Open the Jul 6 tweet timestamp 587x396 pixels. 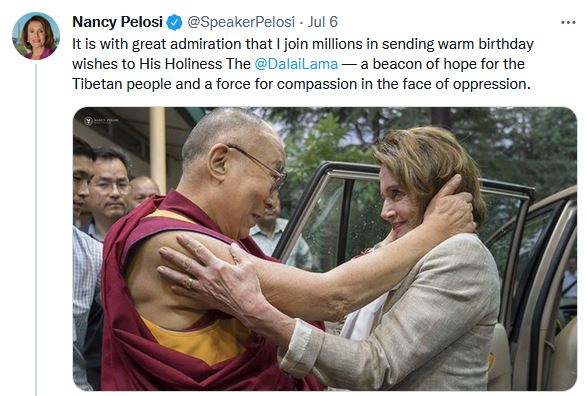(322, 22)
